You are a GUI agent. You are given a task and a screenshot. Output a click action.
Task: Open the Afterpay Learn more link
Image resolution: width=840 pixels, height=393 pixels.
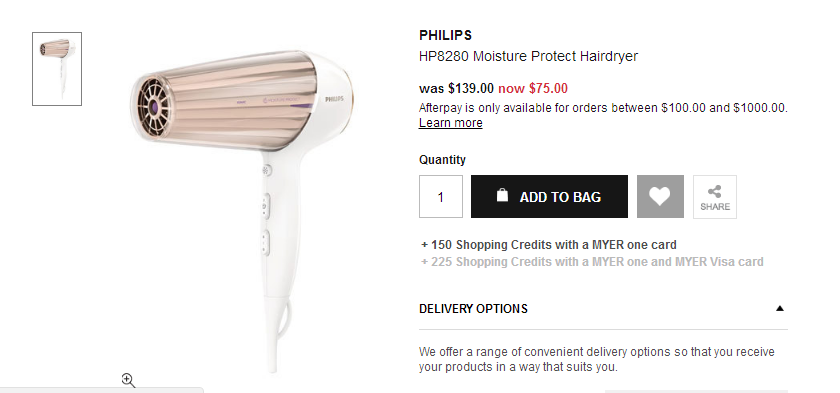coord(451,123)
